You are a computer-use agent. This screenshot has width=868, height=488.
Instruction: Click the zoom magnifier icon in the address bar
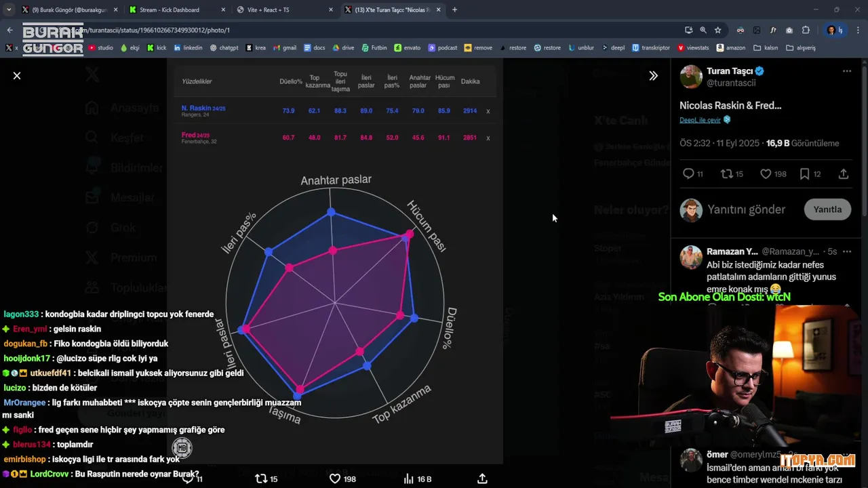(x=703, y=30)
